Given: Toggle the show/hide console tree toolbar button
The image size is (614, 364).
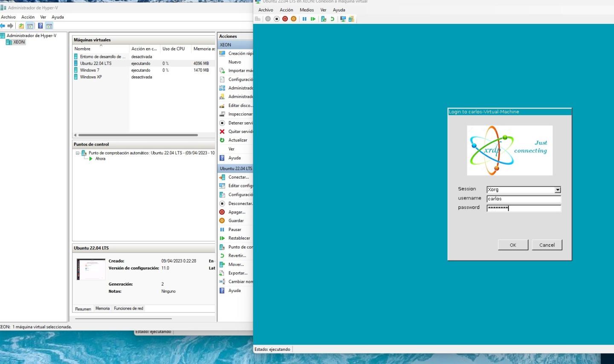Looking at the screenshot, I should pyautogui.click(x=30, y=26).
